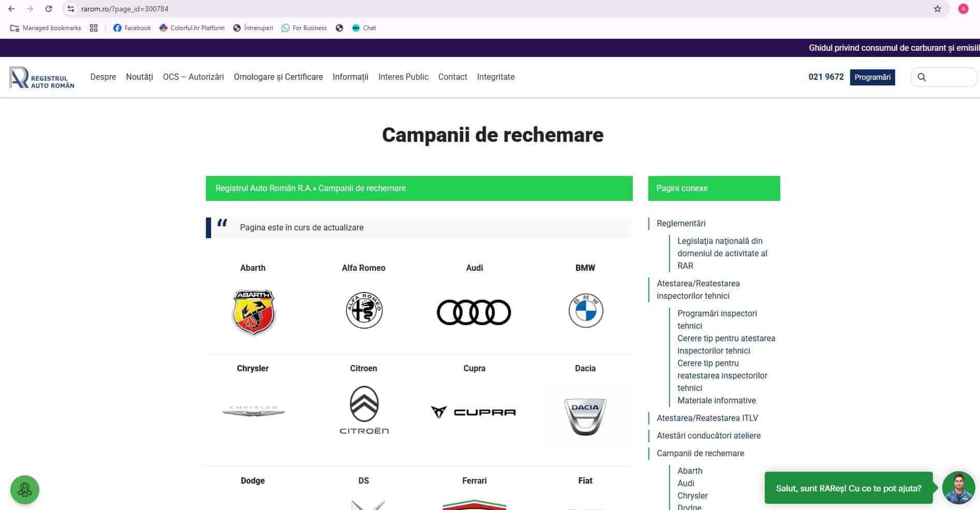980x510 pixels.
Task: Bookmark this page with the star icon
Action: (937, 9)
